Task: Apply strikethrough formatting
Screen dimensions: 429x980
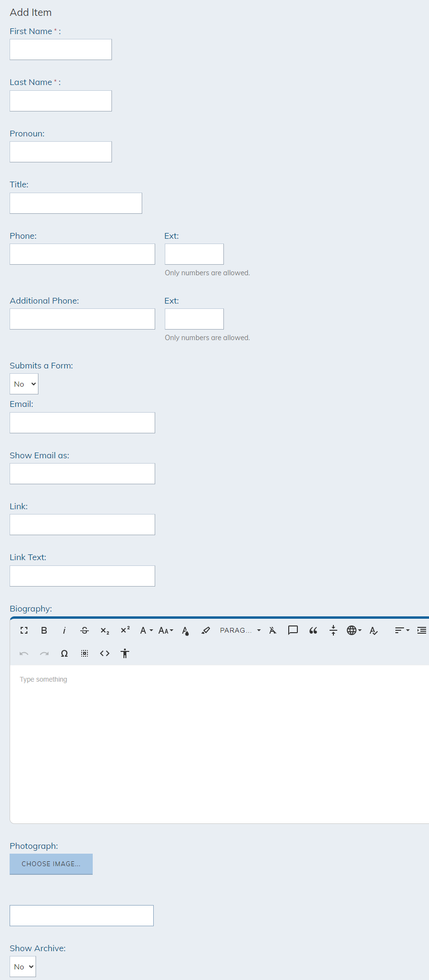Action: click(x=85, y=630)
